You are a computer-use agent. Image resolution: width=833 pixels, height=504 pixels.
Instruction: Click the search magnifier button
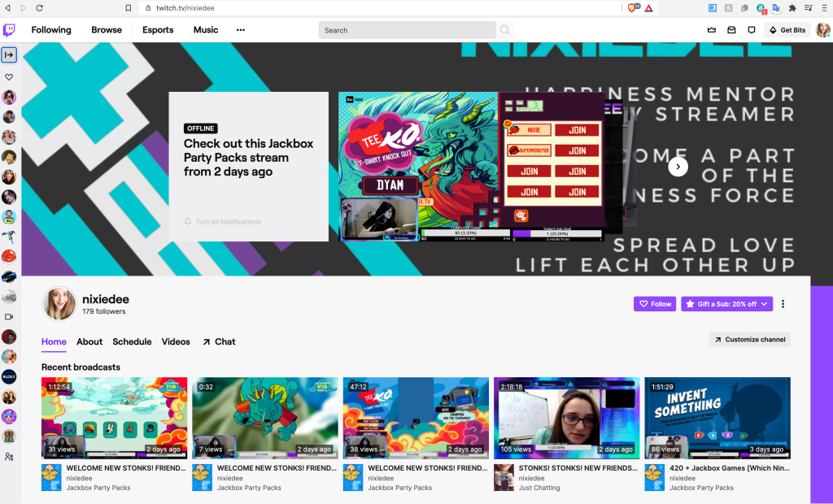(x=505, y=30)
